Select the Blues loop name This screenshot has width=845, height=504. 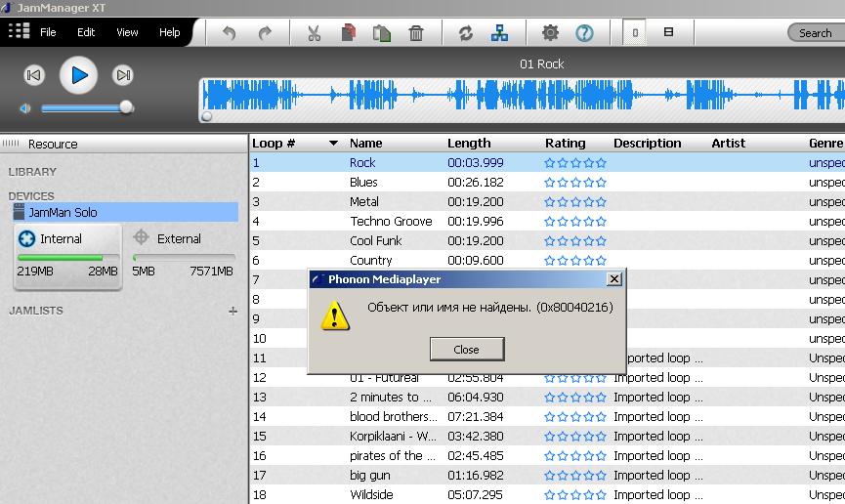pos(363,183)
